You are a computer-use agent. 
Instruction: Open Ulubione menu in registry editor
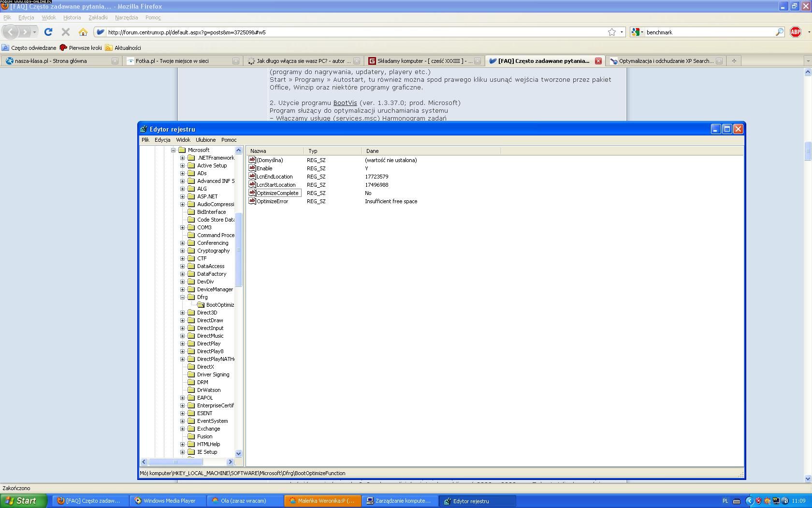tap(206, 140)
